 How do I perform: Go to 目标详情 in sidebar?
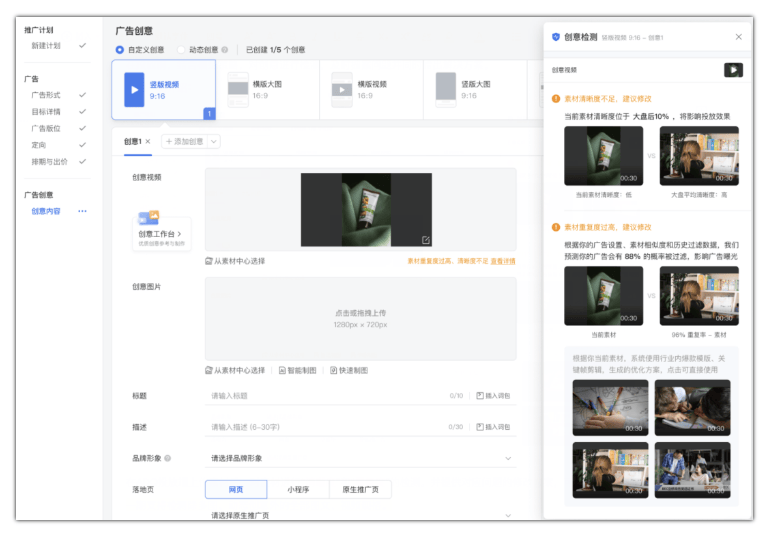(x=46, y=112)
